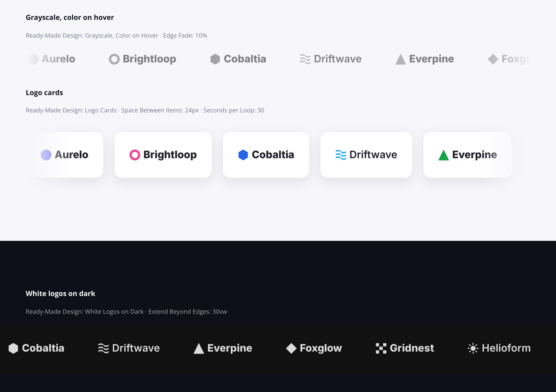Click the Brightloop wordmark in logo card
556x392 pixels.
[x=170, y=155]
